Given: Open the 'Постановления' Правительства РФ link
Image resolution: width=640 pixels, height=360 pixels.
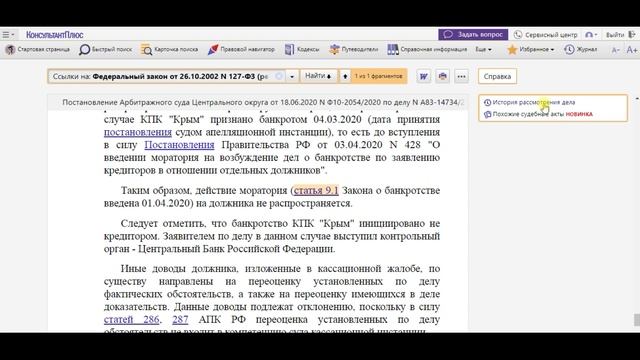Looking at the screenshot, I should tap(179, 145).
